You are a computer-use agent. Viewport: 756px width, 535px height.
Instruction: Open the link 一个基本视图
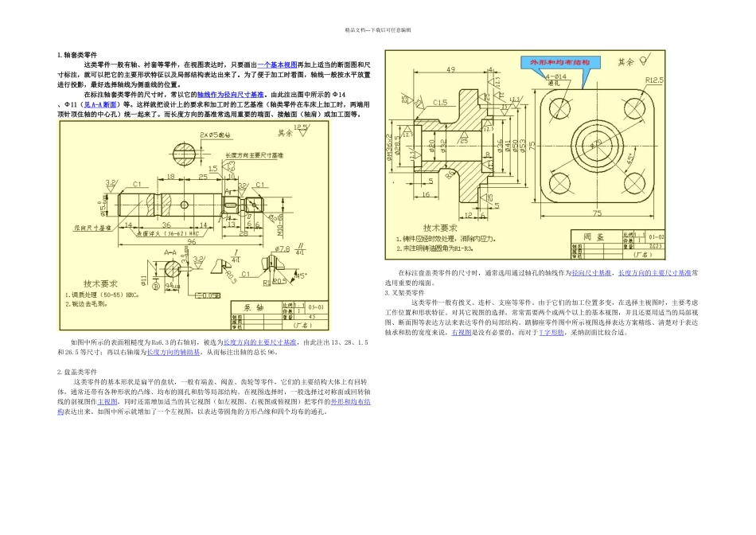point(277,64)
